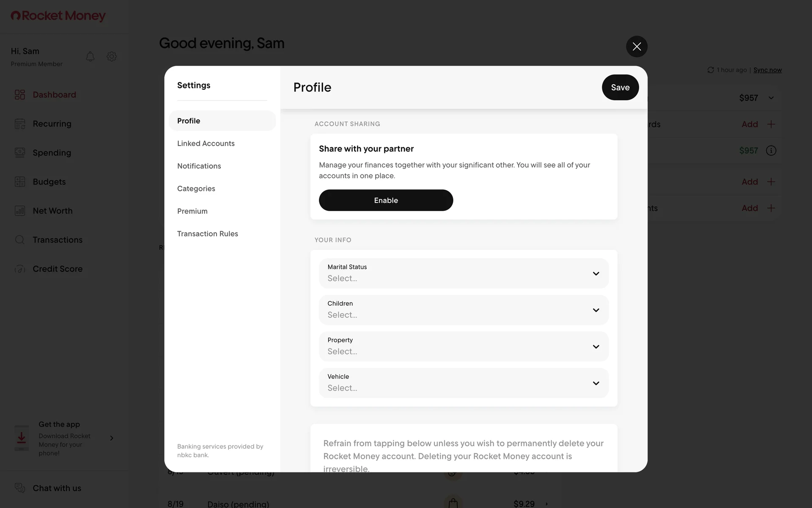Image resolution: width=812 pixels, height=508 pixels.
Task: Click the Chat with us icon
Action: (20, 488)
